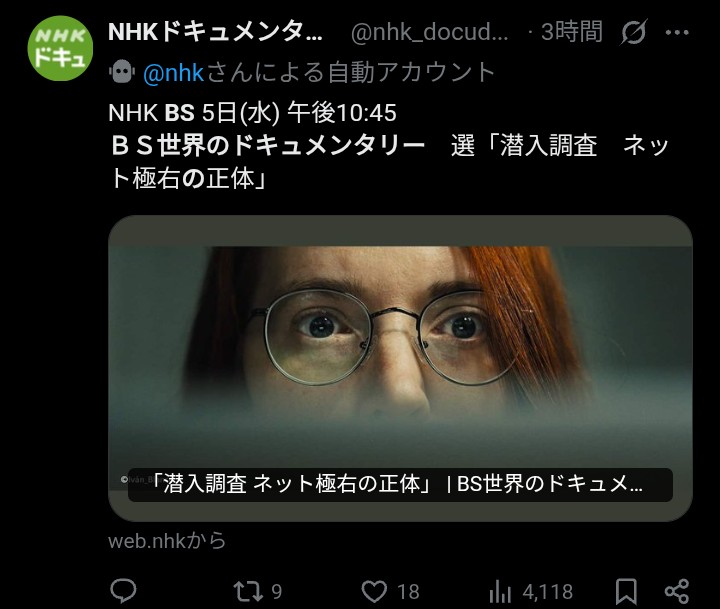Open the @nhk account link
Image resolution: width=720 pixels, height=609 pixels.
[x=173, y=73]
